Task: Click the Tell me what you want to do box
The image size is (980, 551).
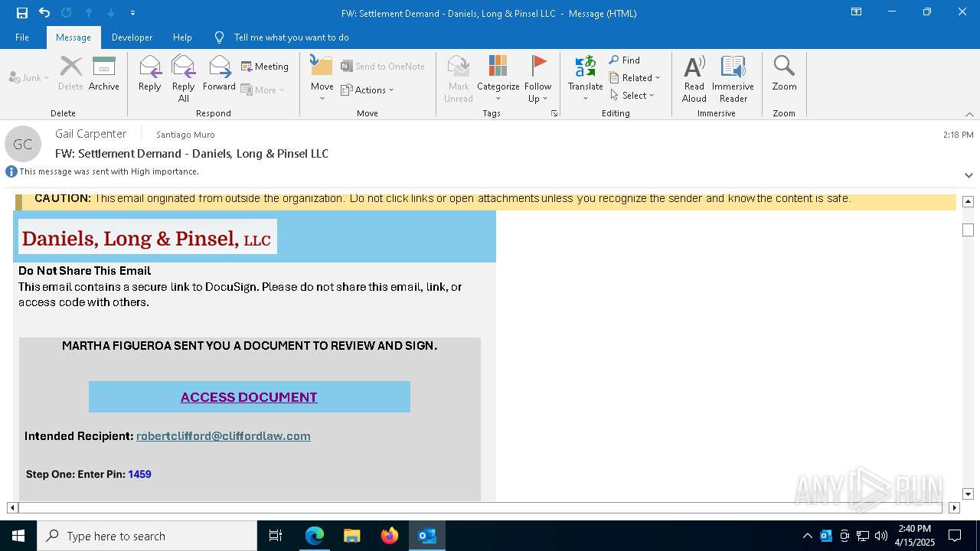Action: tap(291, 37)
